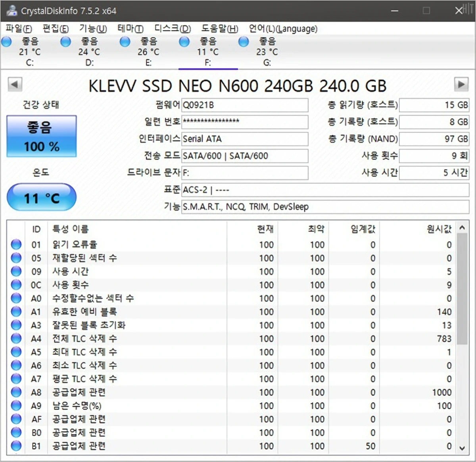
Task: Click the masked serial number field
Action: 245,122
